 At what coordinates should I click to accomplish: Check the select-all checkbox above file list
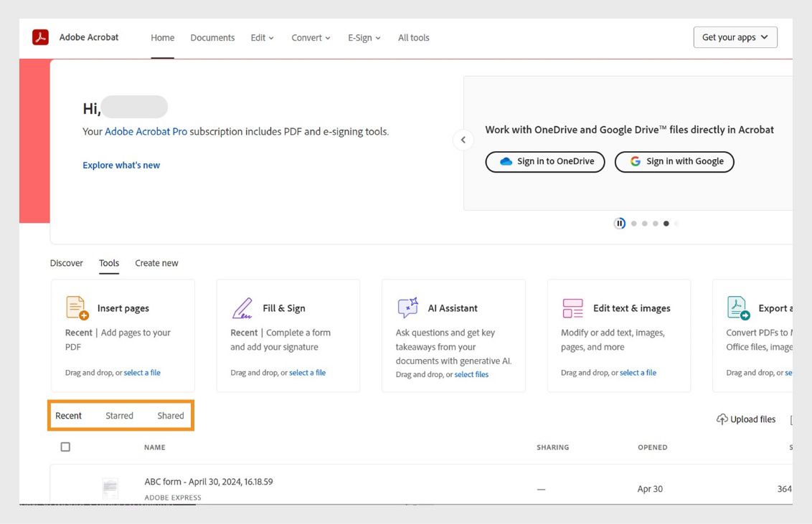point(65,446)
